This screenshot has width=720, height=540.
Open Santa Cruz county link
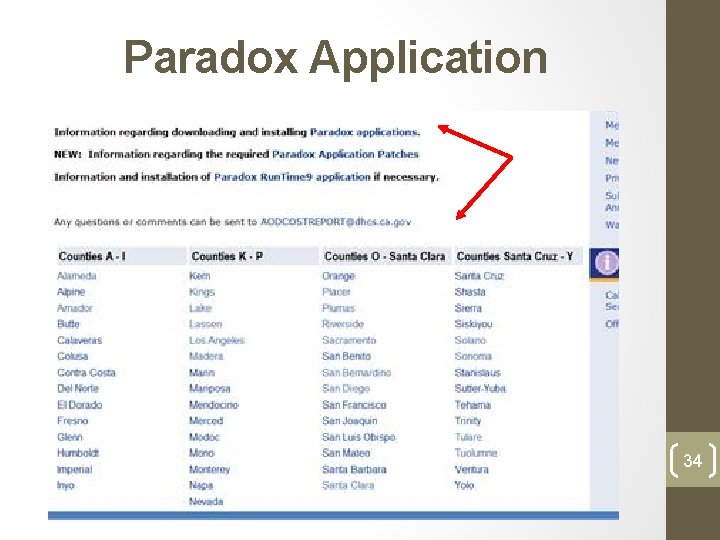coord(479,276)
